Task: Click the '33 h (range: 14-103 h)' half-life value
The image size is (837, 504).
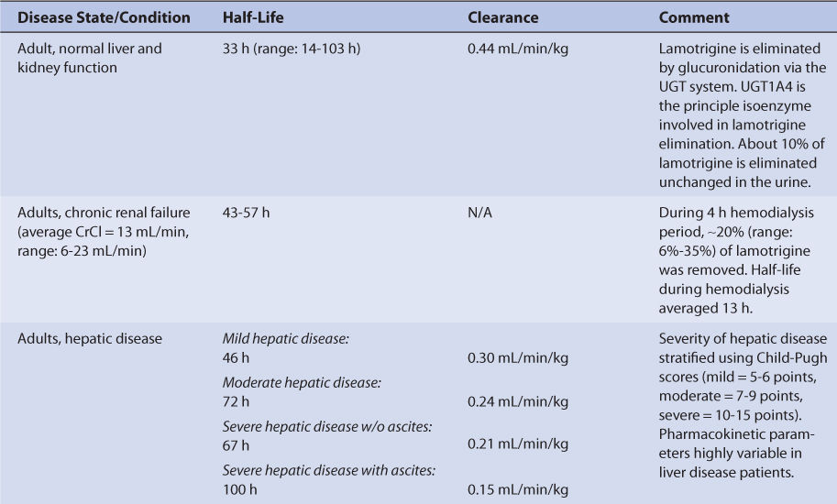Action: point(292,49)
